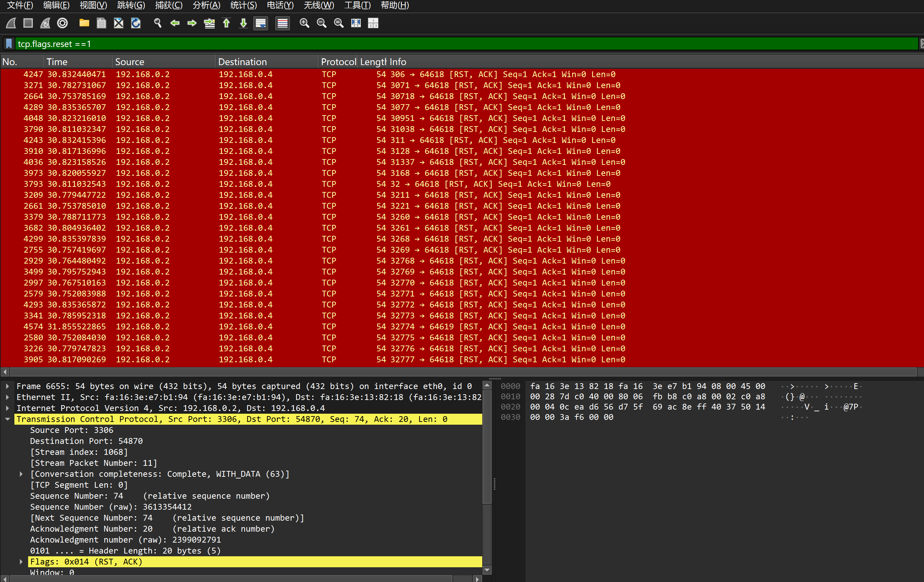924x582 pixels.
Task: Reload the capture file icon
Action: (x=136, y=23)
